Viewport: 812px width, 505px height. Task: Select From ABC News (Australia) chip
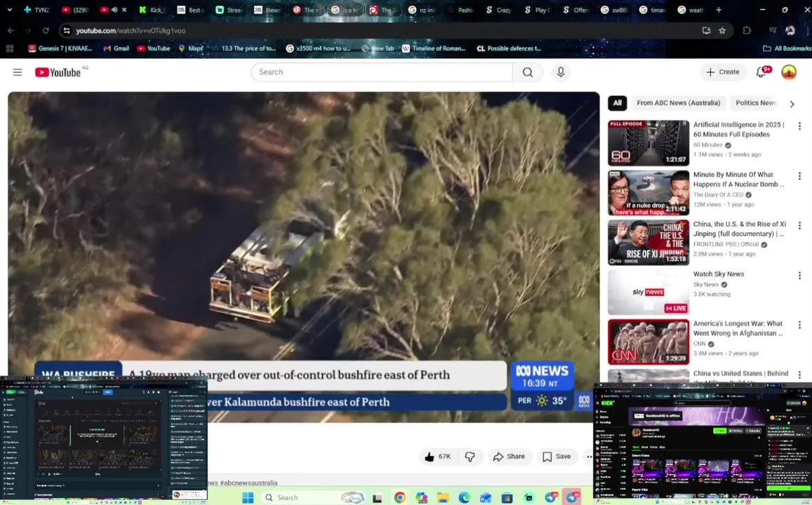pyautogui.click(x=679, y=103)
